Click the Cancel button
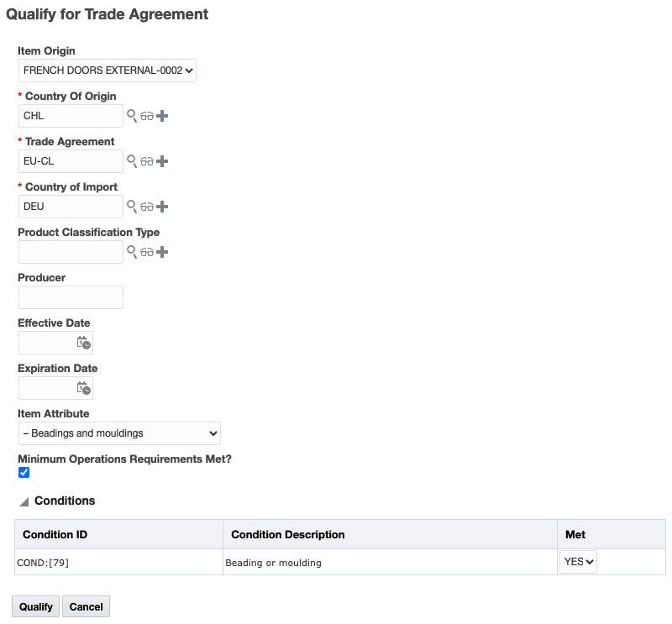 86,606
